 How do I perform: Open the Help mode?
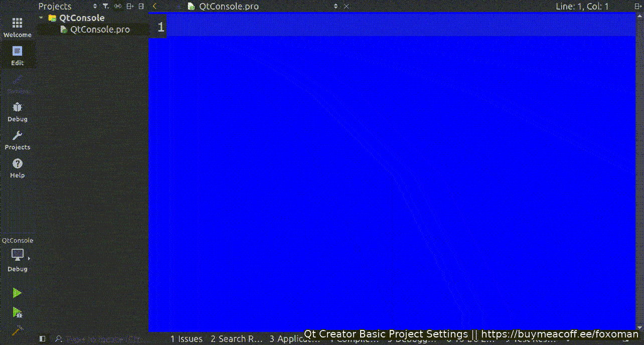pos(18,168)
